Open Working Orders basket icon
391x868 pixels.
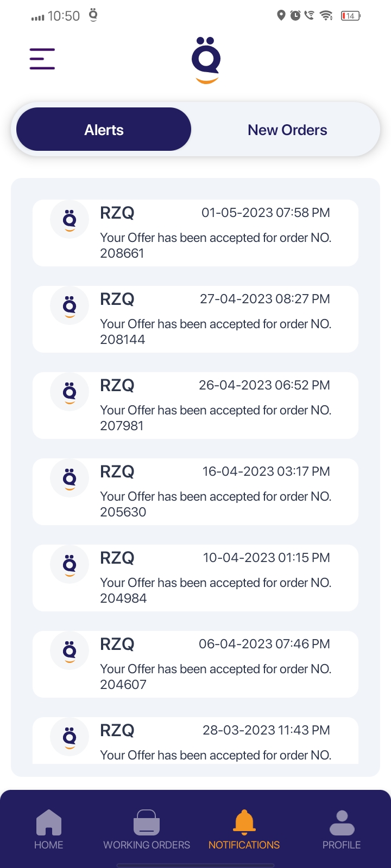pyautogui.click(x=147, y=822)
